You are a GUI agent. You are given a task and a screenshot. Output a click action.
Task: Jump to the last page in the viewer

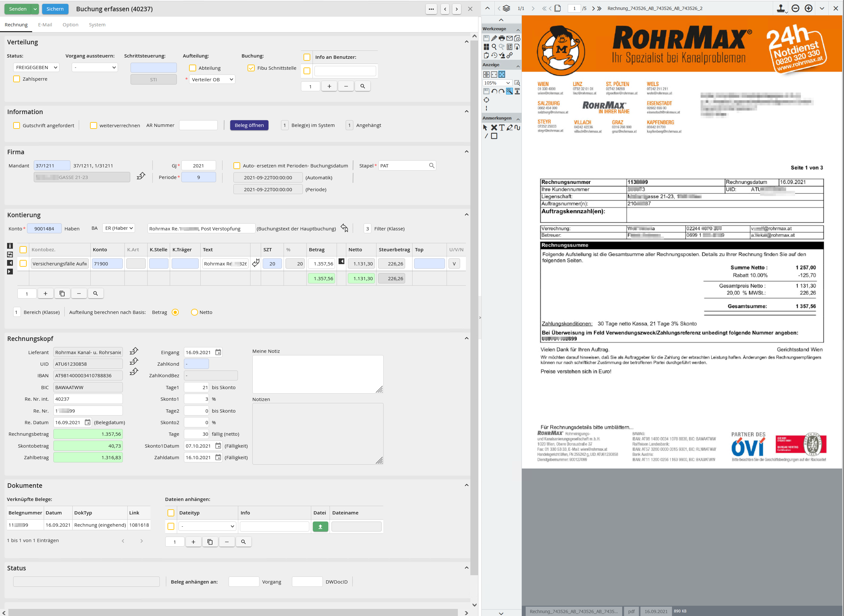pos(599,8)
